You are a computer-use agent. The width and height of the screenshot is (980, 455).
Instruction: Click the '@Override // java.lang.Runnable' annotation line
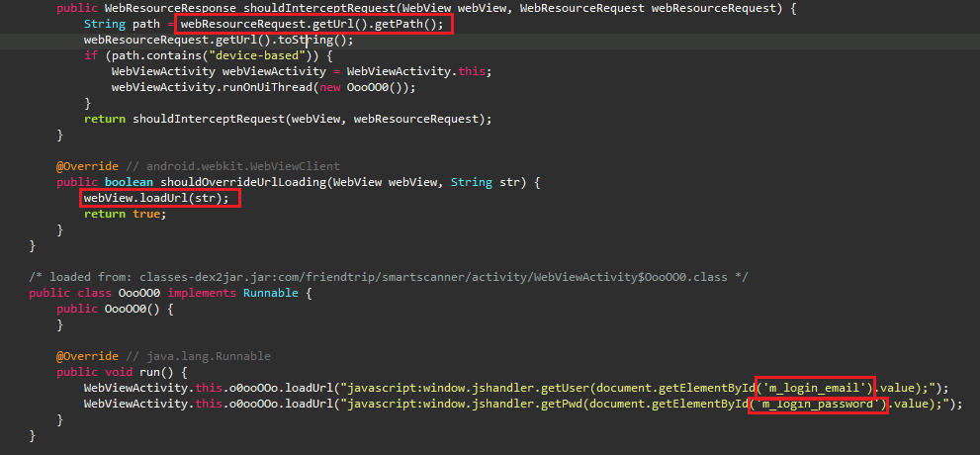[164, 356]
